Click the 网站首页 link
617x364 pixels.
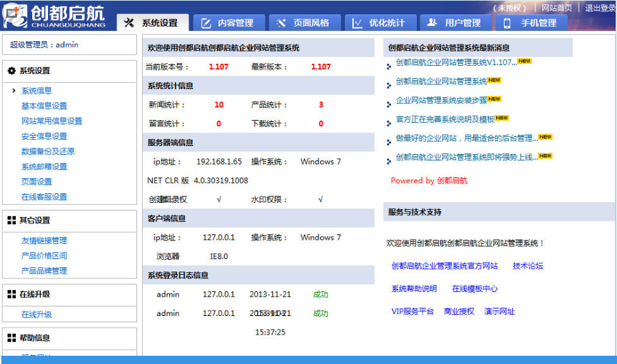[557, 8]
